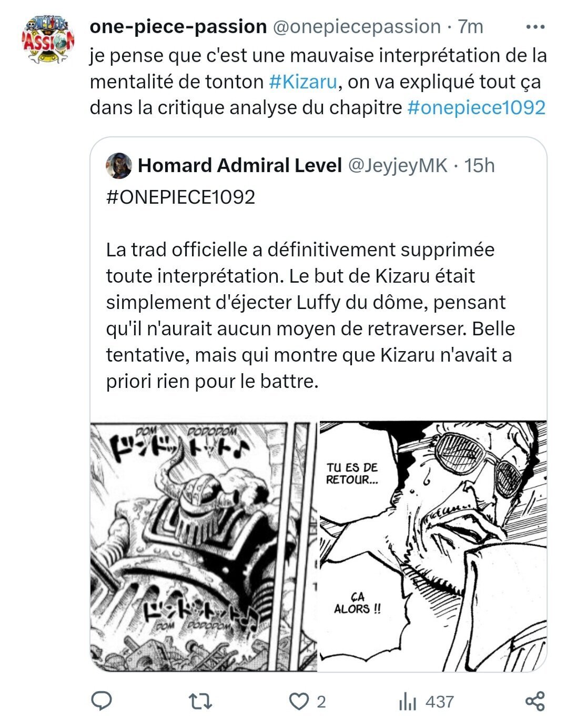View the Kizaru sunglasses manga panel
The image size is (567, 728).
(433, 546)
